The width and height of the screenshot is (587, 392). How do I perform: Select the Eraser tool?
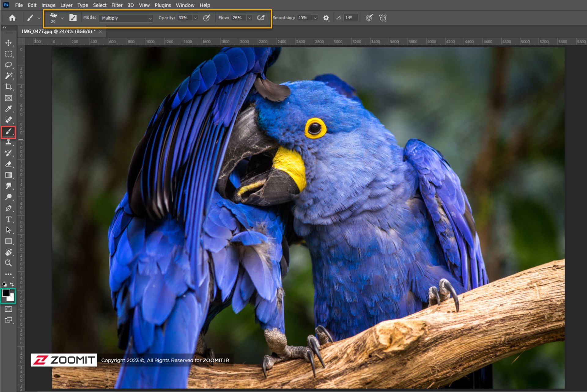coord(9,164)
